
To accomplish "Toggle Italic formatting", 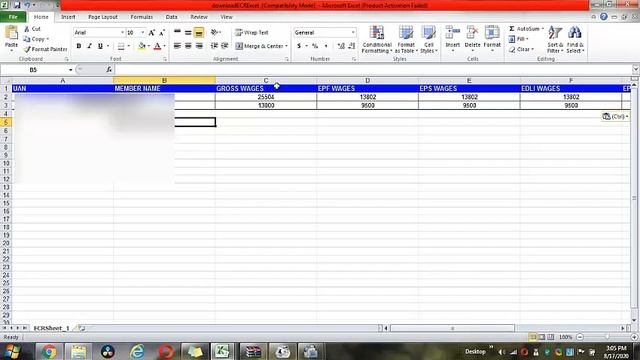I will coord(89,46).
